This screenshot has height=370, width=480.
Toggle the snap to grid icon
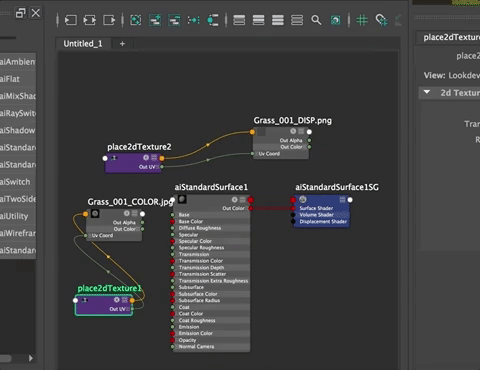(381, 20)
